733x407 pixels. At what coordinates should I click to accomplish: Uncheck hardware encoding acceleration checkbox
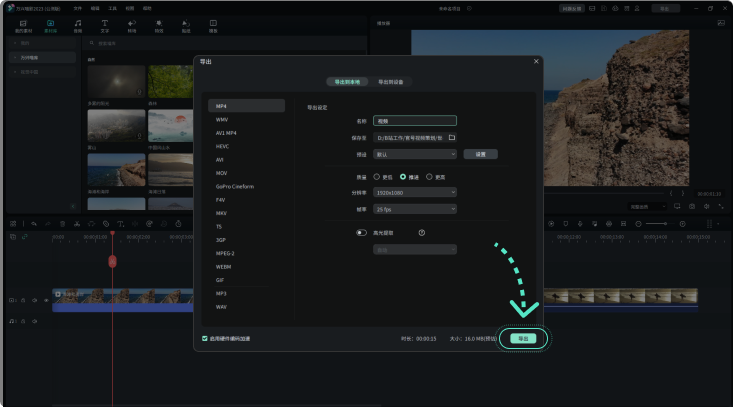205,339
